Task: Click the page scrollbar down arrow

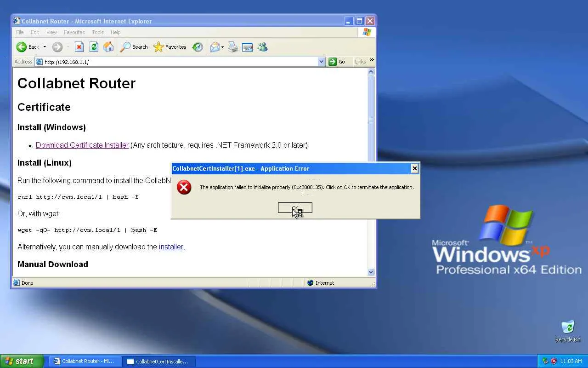Action: click(371, 272)
